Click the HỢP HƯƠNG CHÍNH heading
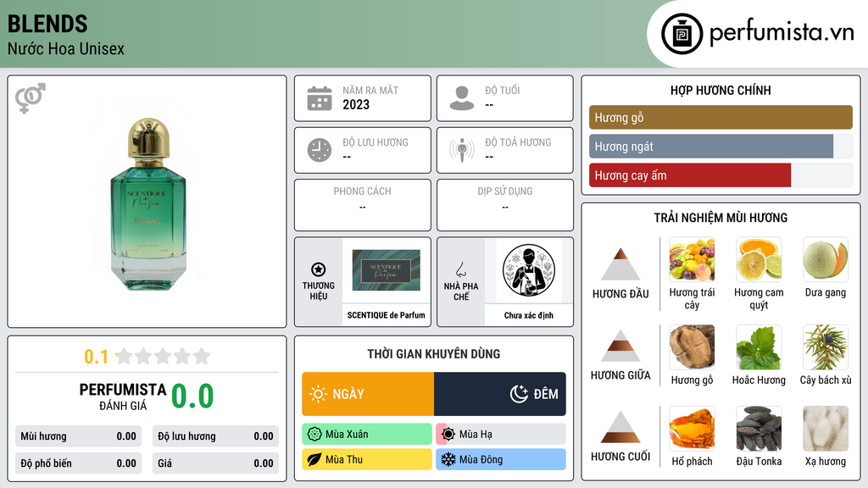This screenshot has width=868, height=488. [721, 90]
